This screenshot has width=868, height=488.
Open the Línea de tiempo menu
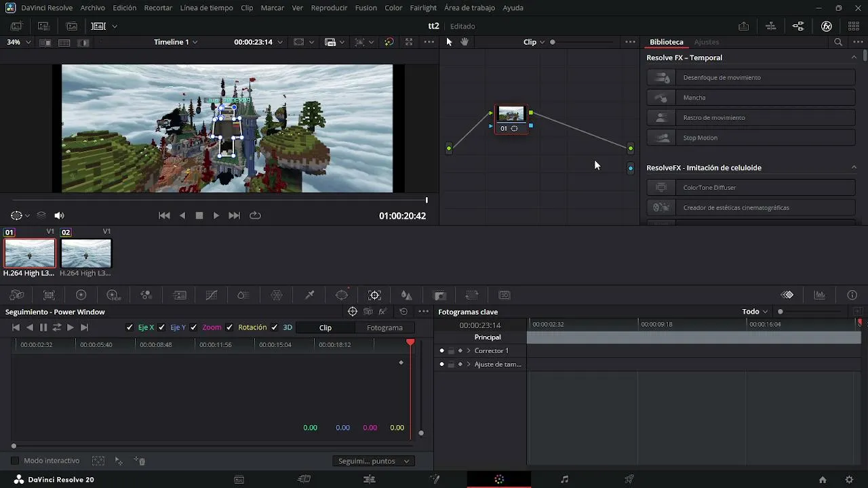click(x=207, y=8)
